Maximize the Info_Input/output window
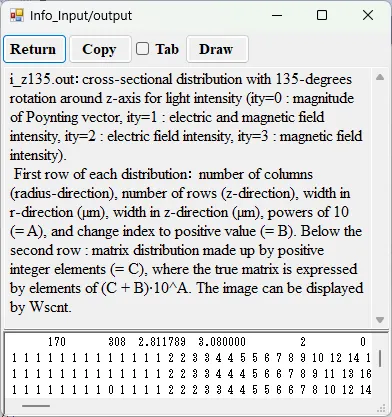Image resolution: width=392 pixels, height=417 pixels. pos(322,15)
